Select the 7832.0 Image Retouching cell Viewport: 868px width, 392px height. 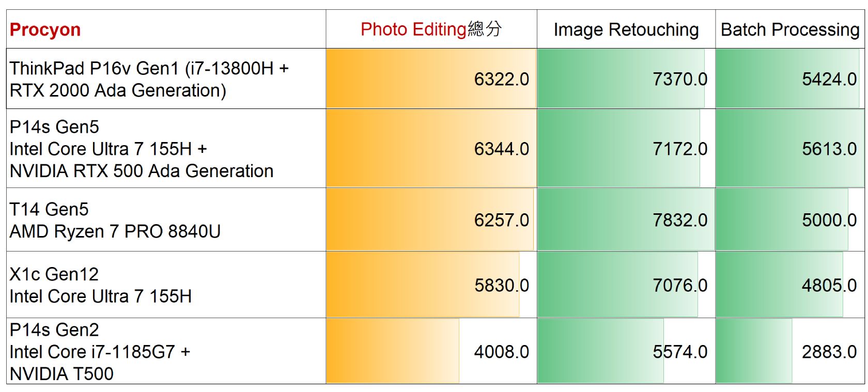tap(626, 220)
